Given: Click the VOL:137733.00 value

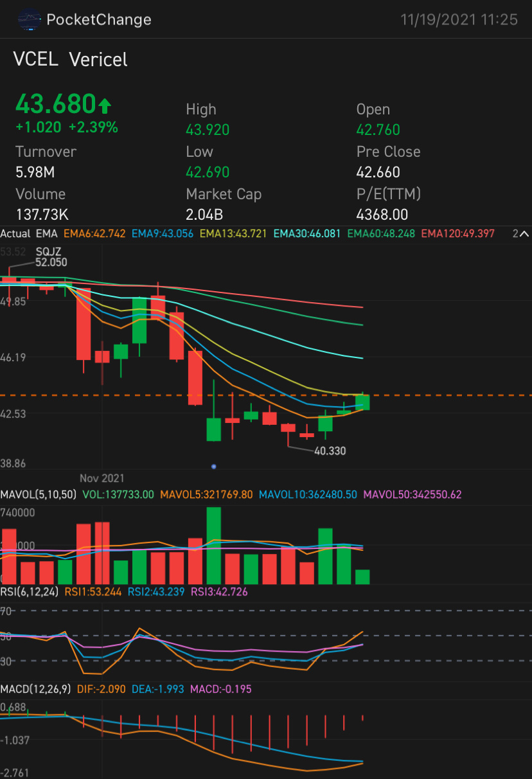Looking at the screenshot, I should (117, 495).
